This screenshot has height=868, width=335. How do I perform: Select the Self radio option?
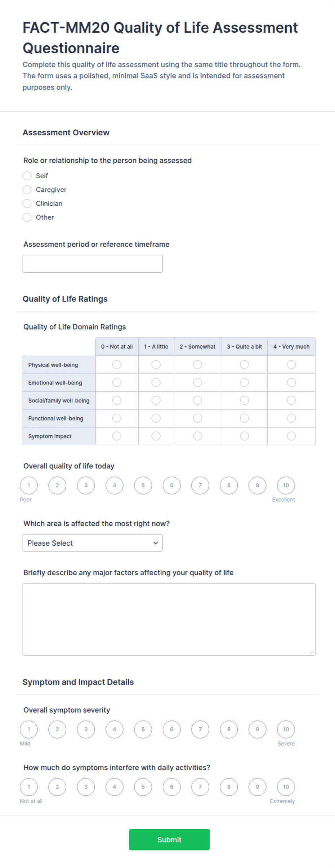point(27,176)
